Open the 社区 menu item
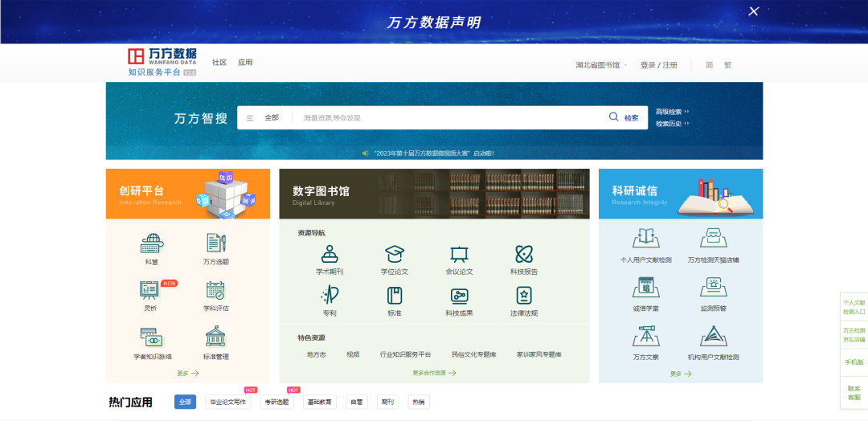Image resolution: width=868 pixels, height=421 pixels. (x=219, y=63)
